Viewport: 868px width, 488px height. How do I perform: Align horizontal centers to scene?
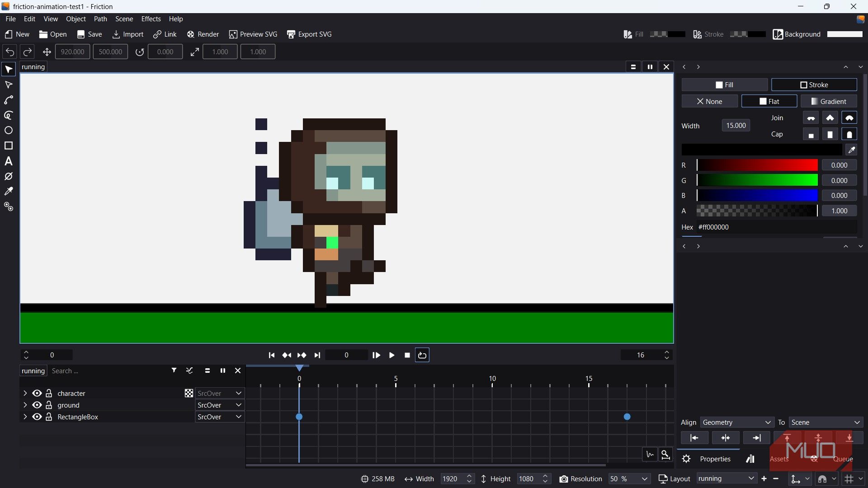pos(726,438)
